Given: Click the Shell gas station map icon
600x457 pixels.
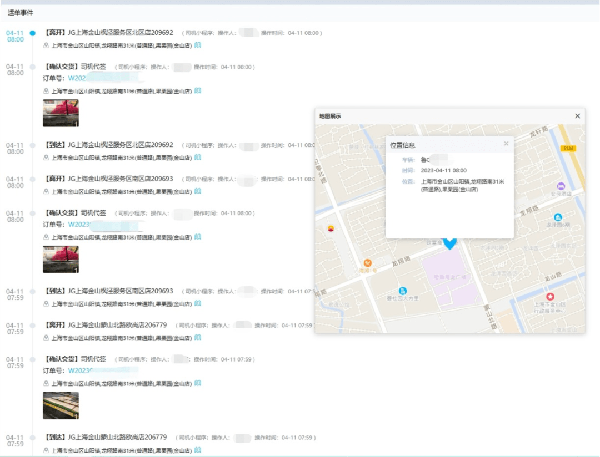Looking at the screenshot, I should click(331, 229).
